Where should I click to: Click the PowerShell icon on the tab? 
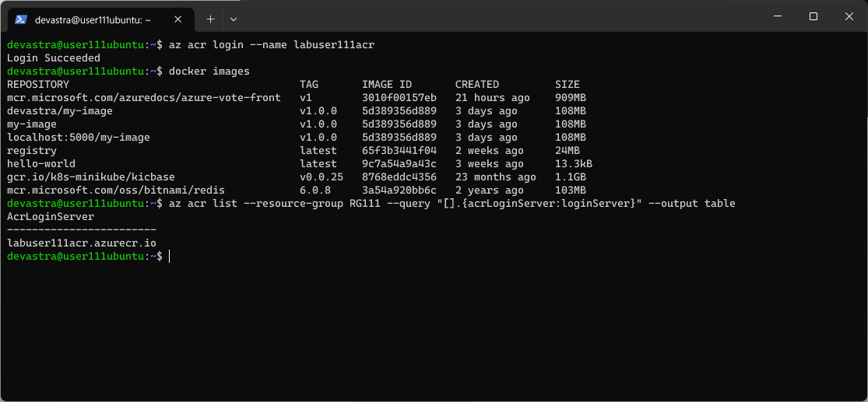(22, 19)
